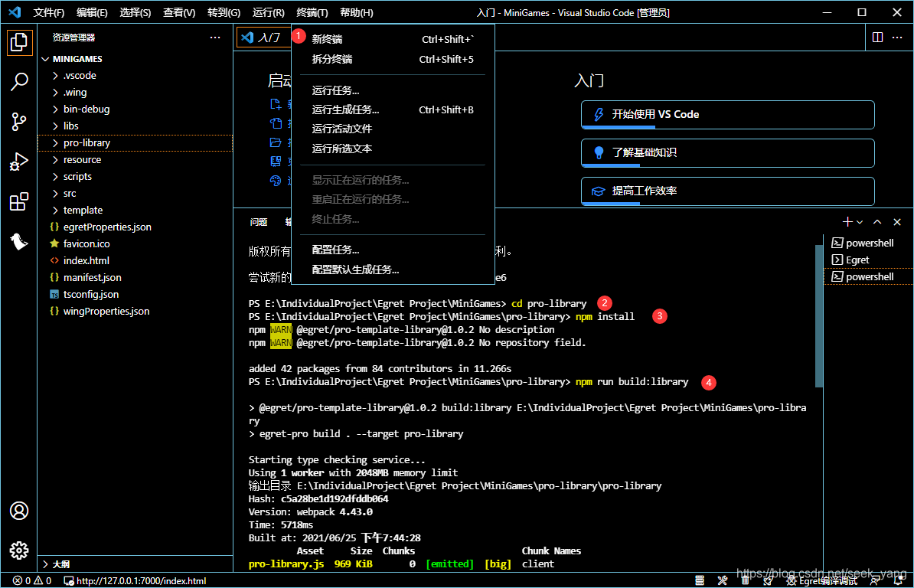Choose 配置任务... menu entry
Viewport: 914px width, 588px height.
click(393, 250)
